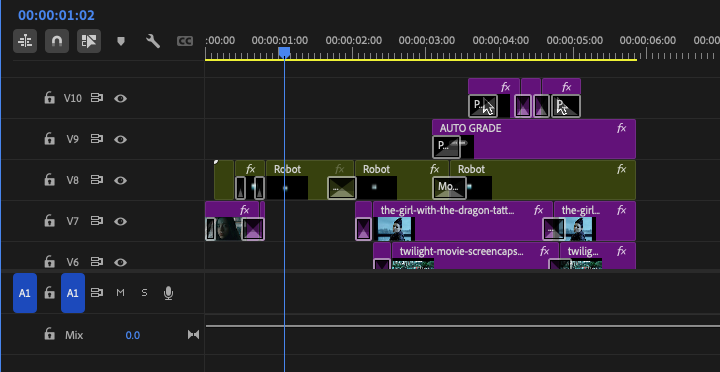
Task: Toggle sync lock for V6
Action: click(96, 262)
